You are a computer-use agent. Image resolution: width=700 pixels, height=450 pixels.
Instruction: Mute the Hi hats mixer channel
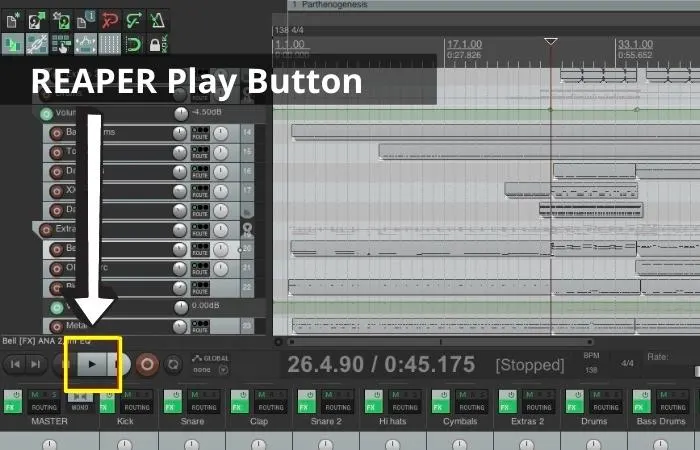[396, 395]
